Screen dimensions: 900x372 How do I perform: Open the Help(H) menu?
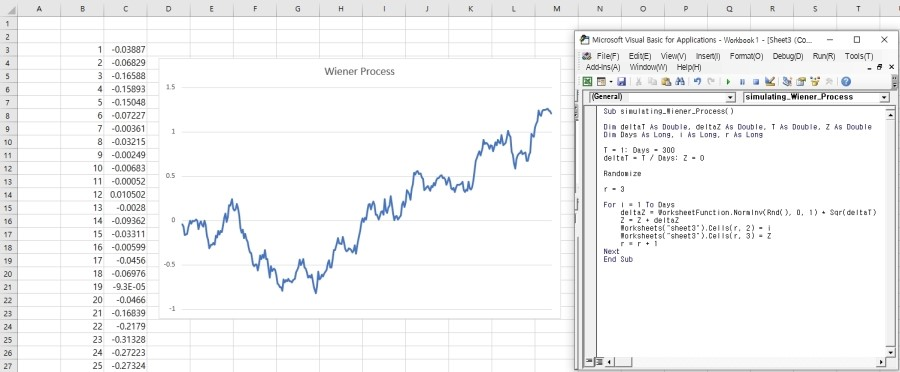pos(689,67)
